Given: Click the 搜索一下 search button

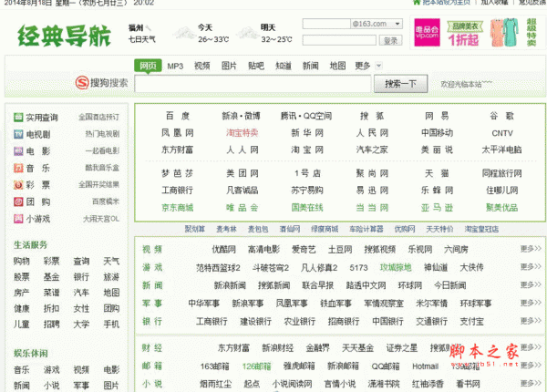Looking at the screenshot, I should coord(400,84).
